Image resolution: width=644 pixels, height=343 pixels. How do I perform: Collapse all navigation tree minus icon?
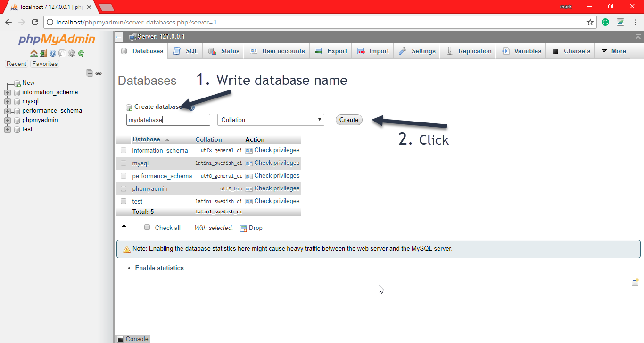(90, 73)
